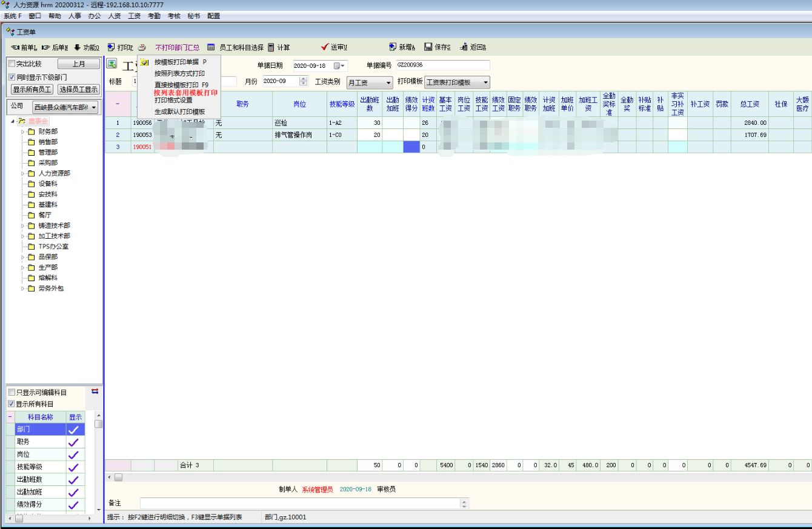Uncheck 同时显示下级部门 checkbox
This screenshot has height=529, width=812.
click(x=12, y=77)
